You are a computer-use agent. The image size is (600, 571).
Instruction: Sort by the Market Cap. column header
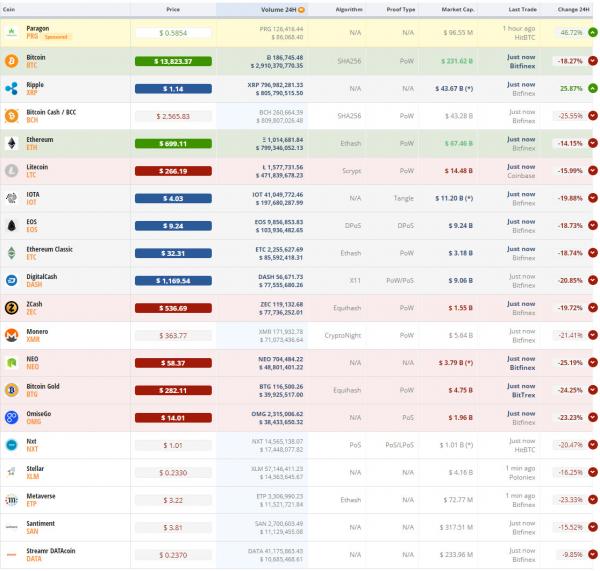tap(458, 9)
